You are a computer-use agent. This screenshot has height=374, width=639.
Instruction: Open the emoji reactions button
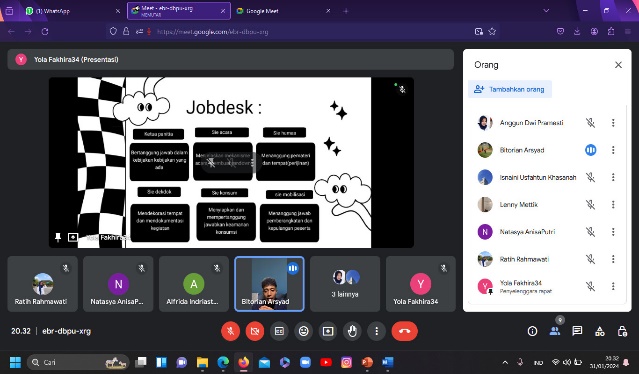[304, 331]
